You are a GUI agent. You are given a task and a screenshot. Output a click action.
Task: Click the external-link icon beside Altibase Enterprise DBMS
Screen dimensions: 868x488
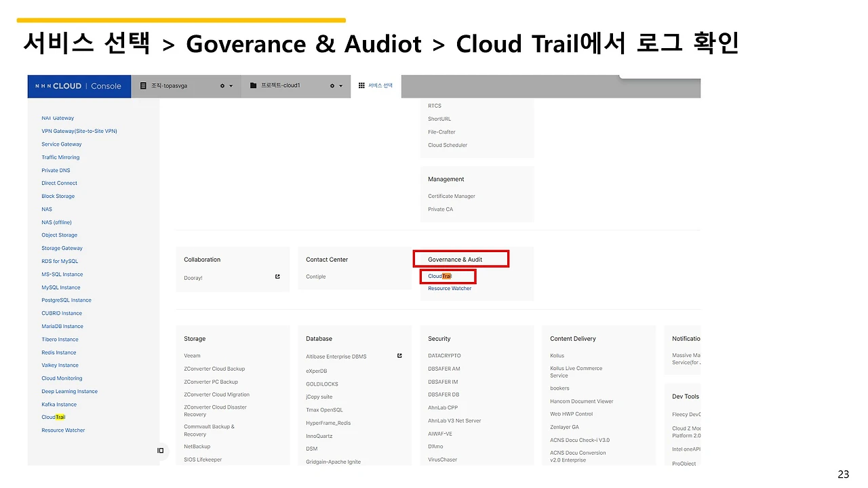tap(399, 355)
